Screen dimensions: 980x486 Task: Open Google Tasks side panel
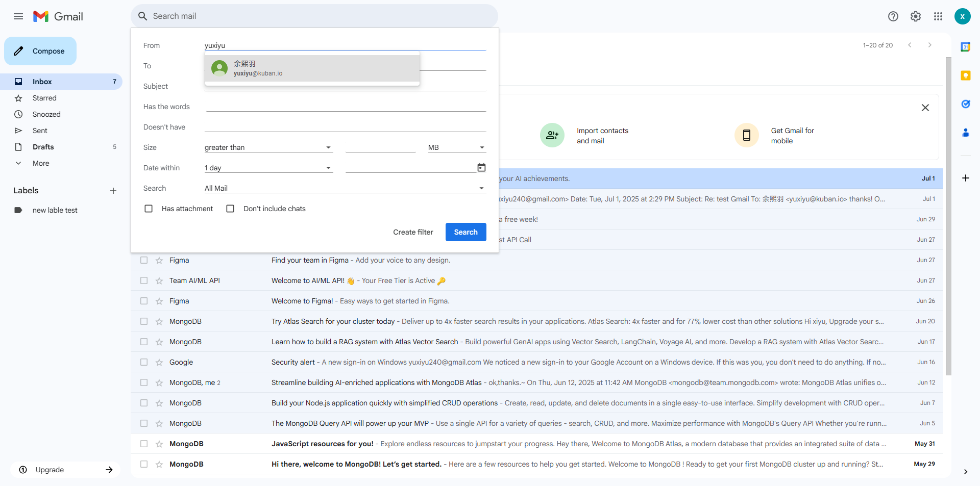click(966, 104)
